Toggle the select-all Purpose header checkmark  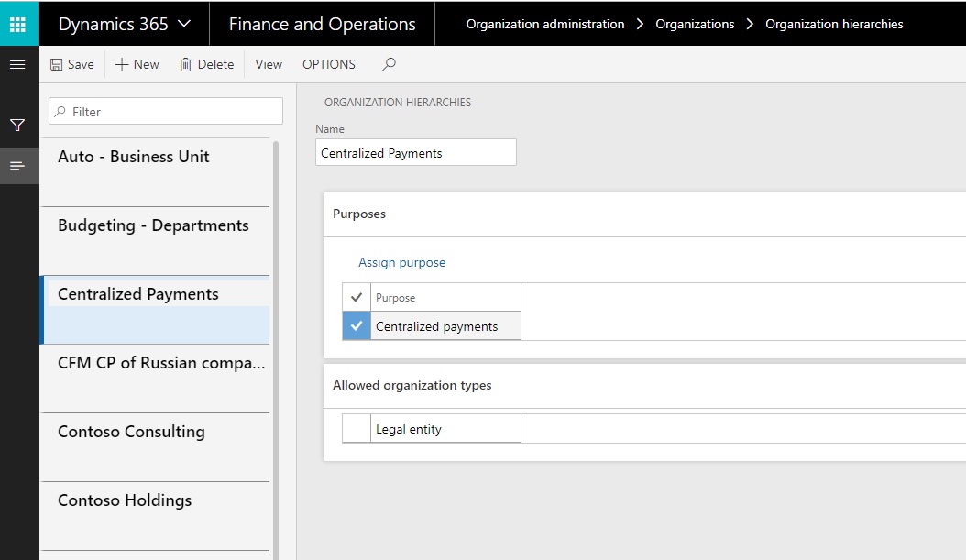357,297
